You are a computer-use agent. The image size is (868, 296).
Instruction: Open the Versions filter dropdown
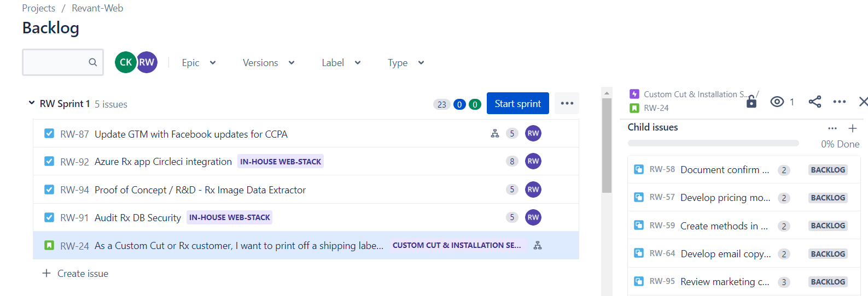(269, 63)
